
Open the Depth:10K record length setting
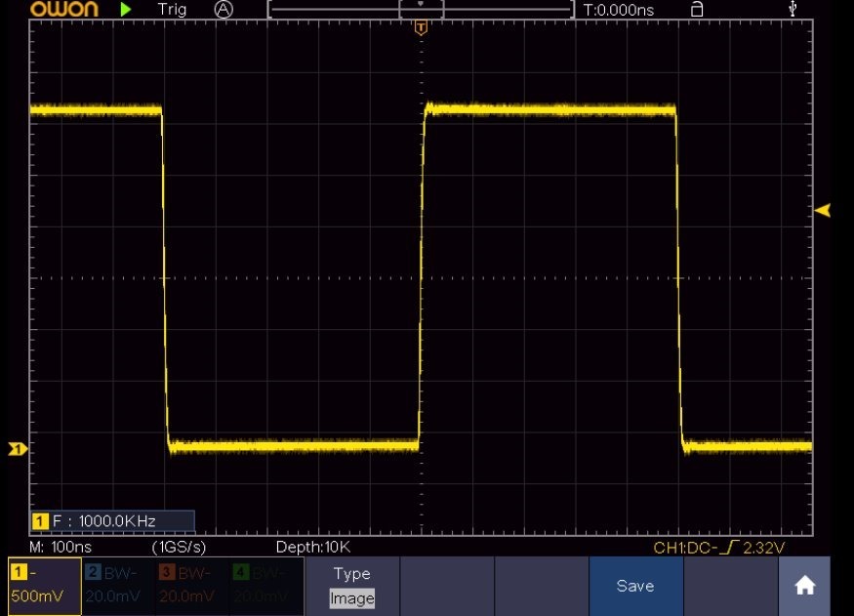click(x=312, y=547)
